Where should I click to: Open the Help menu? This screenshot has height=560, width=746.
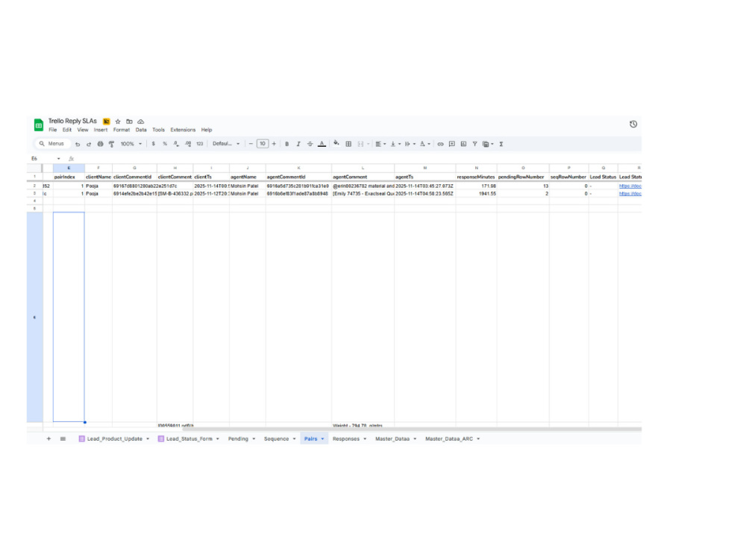point(207,130)
